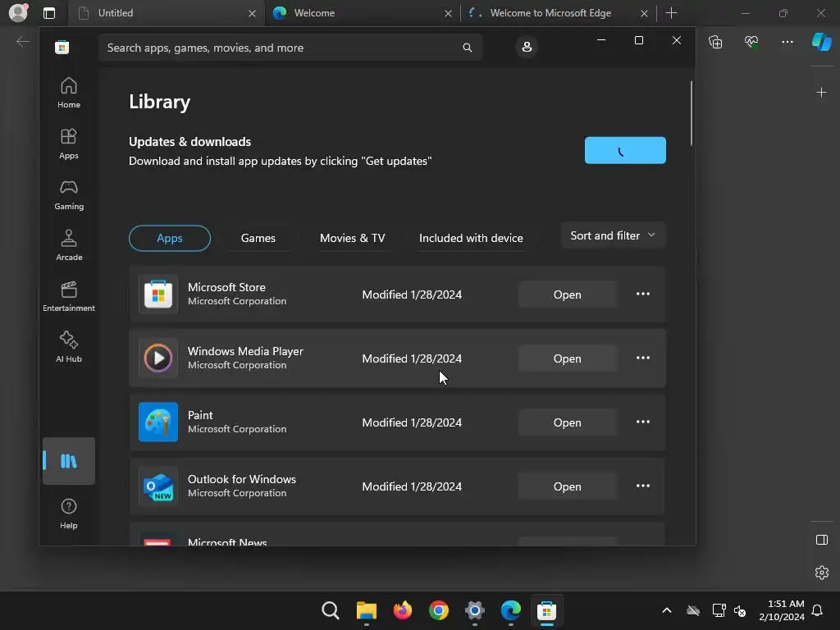This screenshot has width=840, height=630.
Task: Close the Untitled Edge tab
Action: (x=252, y=13)
